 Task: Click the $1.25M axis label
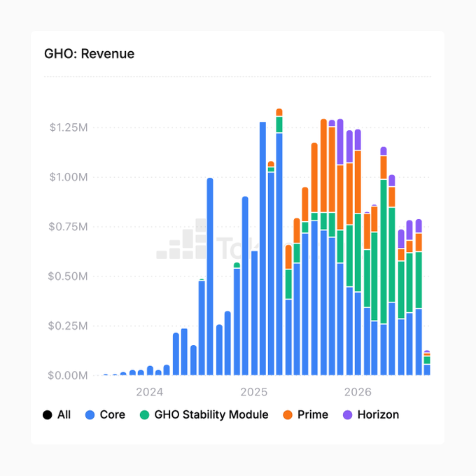coord(69,127)
